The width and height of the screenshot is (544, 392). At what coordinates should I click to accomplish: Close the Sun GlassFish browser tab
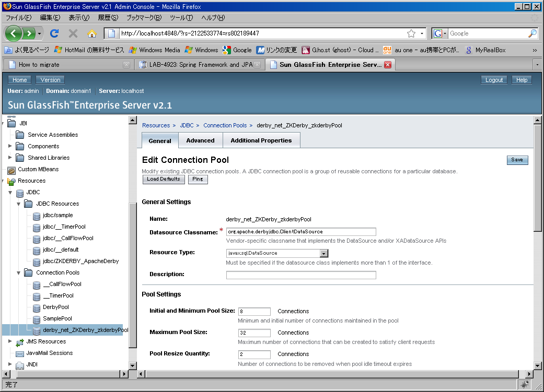[388, 65]
